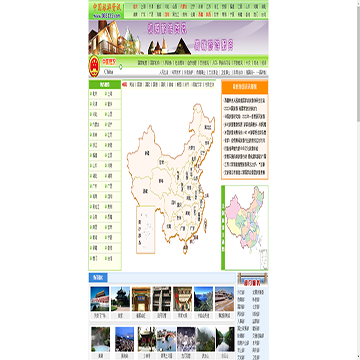Image resolution: width=360 pixels, height=360 pixels.
Task: Select Heilongjiang province on the large map
Action: (208, 127)
